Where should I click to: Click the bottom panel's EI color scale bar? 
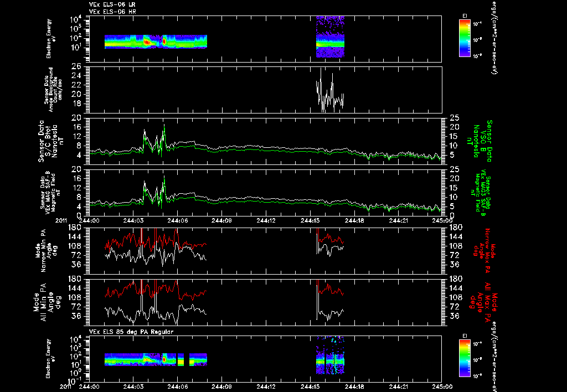point(465,358)
